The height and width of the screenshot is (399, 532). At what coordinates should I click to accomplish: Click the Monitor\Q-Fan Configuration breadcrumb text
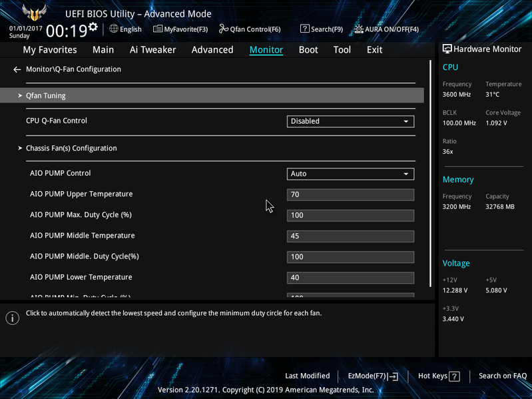73,69
